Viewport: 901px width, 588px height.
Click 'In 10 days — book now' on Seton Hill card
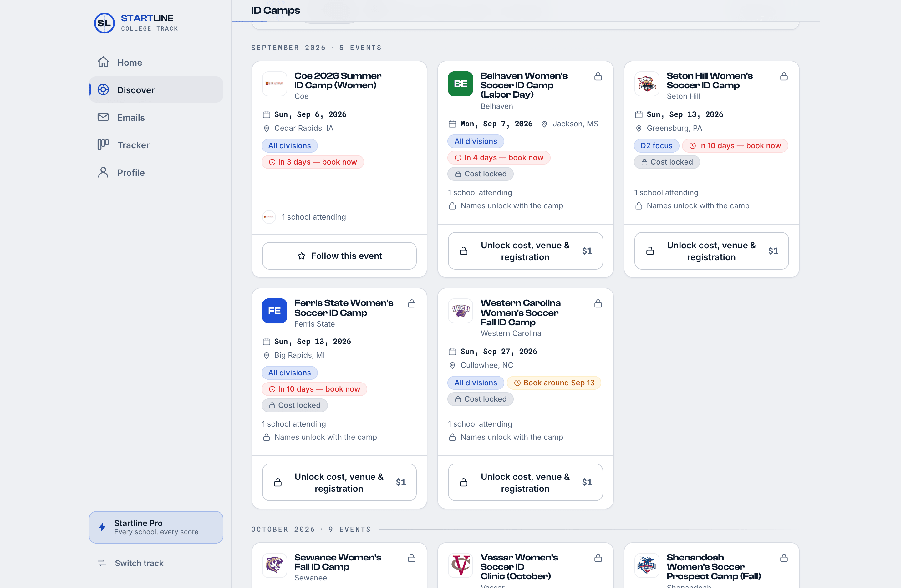click(735, 146)
